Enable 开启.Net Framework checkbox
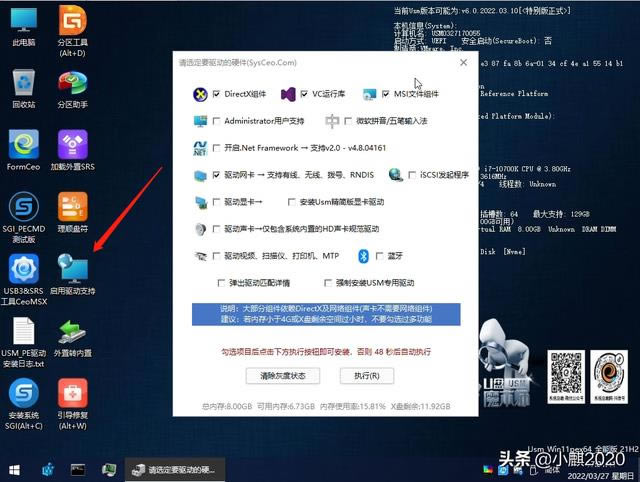 tap(216, 148)
